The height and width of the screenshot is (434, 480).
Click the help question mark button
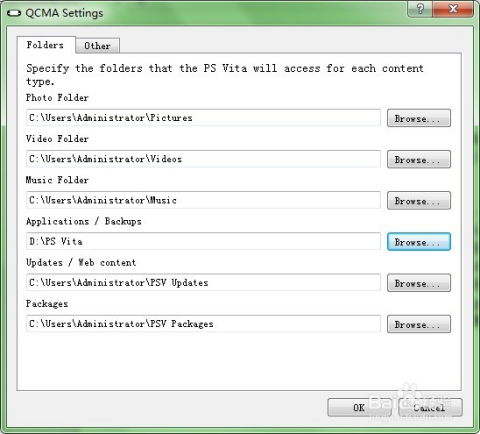point(420,8)
